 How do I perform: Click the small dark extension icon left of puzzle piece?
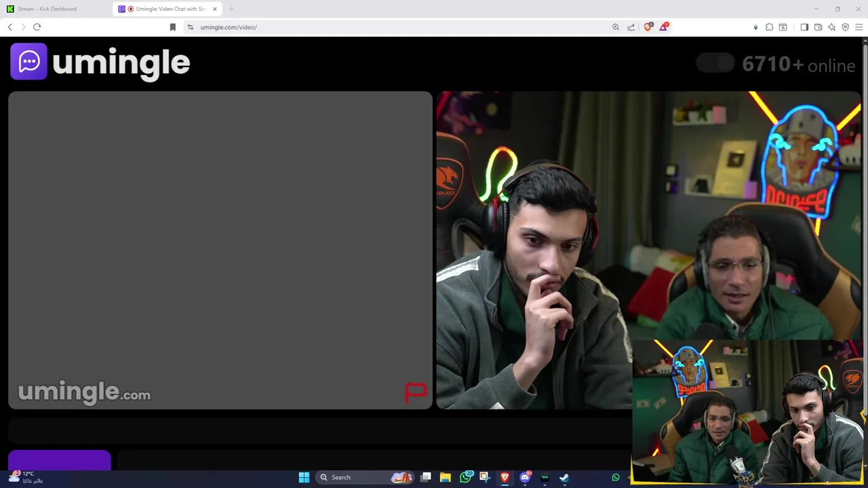[755, 27]
